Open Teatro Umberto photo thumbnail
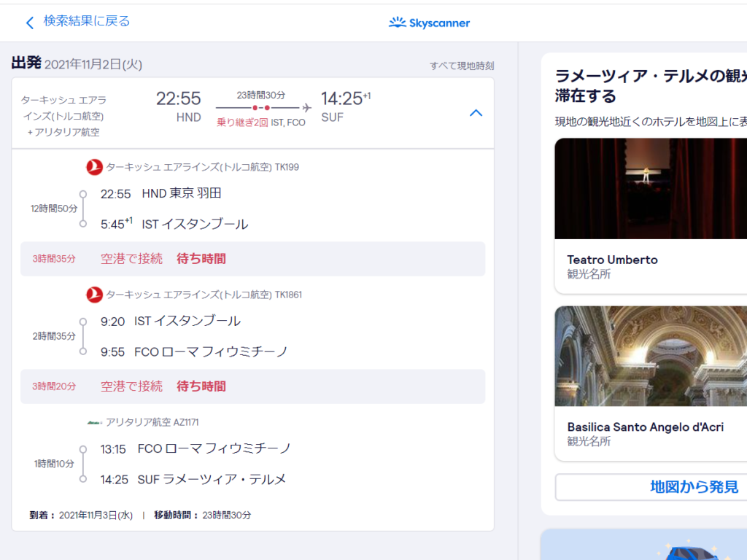Screen dimensions: 747x560 point(651,189)
